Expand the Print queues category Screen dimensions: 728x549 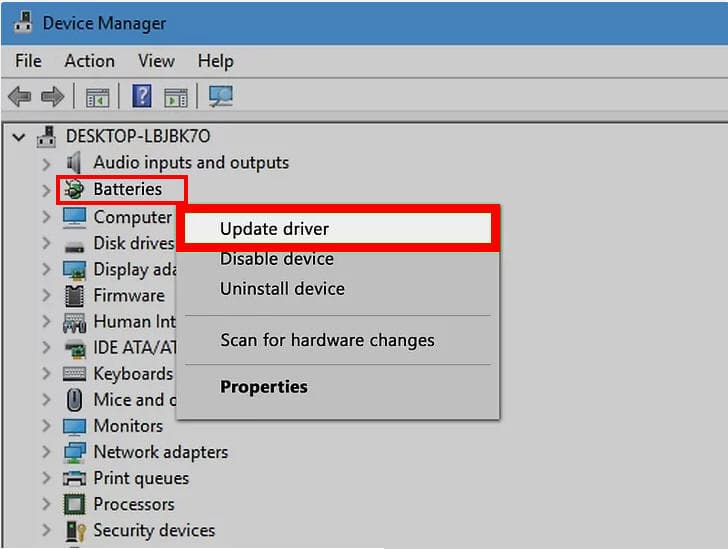click(46, 478)
